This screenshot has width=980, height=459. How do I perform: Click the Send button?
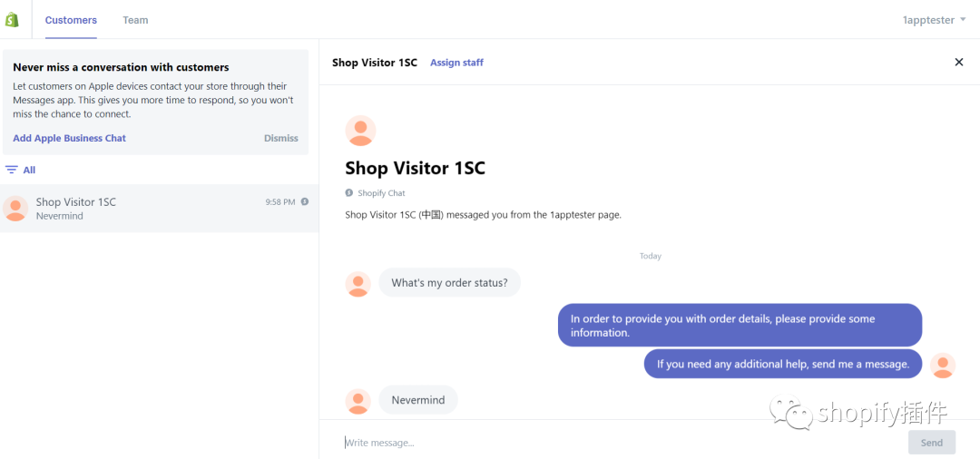(x=931, y=442)
